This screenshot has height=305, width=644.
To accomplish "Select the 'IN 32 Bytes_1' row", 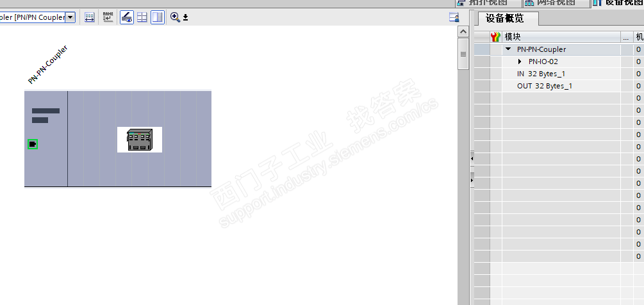I will 559,74.
